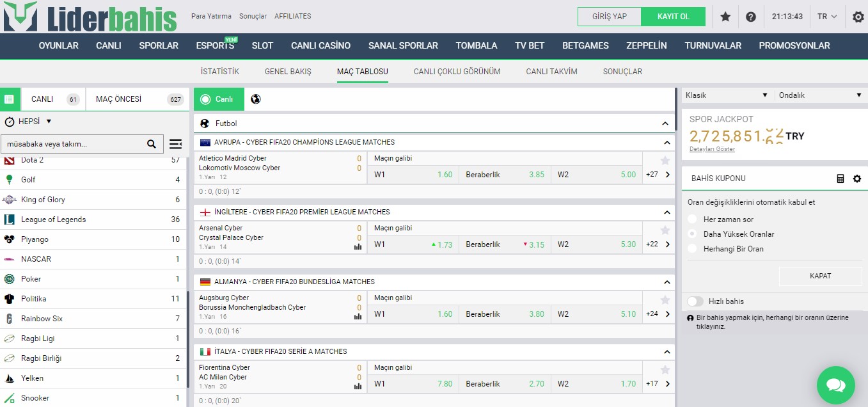
Task: Open bet slip settings gear icon
Action: coord(857,179)
